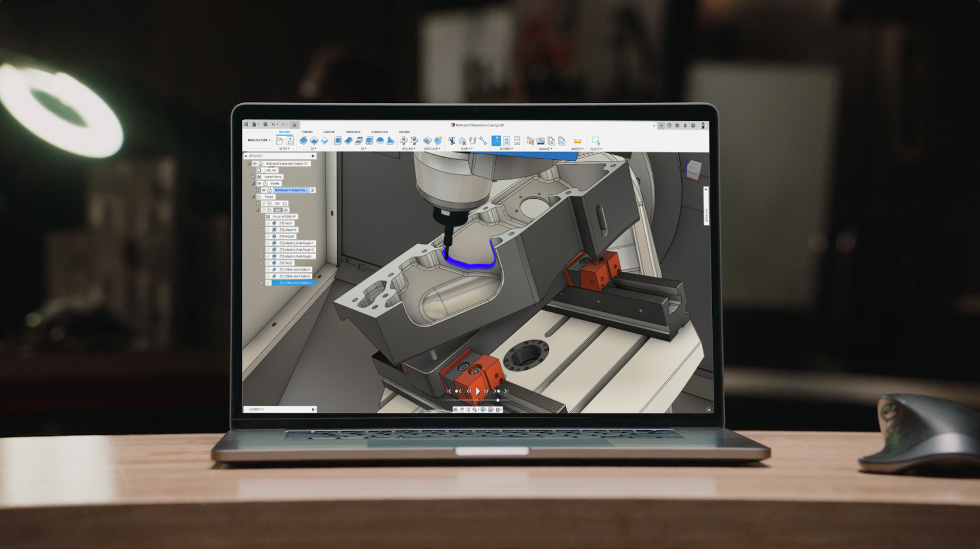This screenshot has height=549, width=980.
Task: Click the Drill tool icon
Action: point(404,141)
